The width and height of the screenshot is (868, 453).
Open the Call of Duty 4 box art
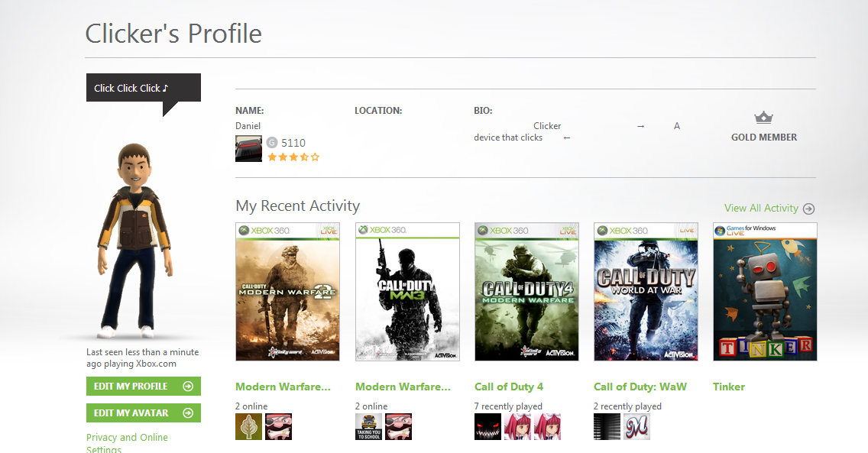tap(526, 292)
